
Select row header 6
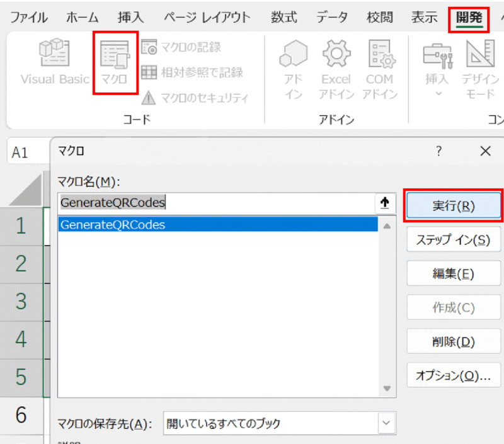[21, 416]
